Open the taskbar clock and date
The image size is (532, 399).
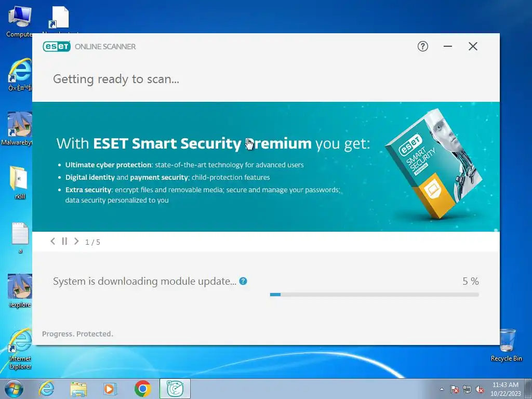tap(506, 389)
